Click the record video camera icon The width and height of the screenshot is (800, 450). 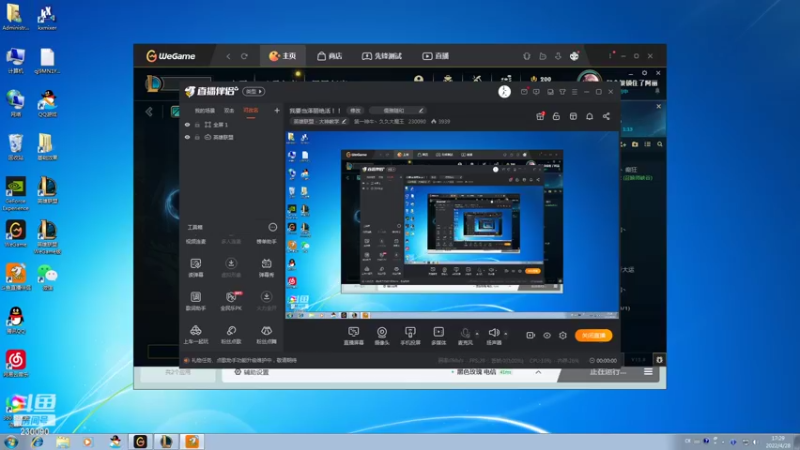pyautogui.click(x=531, y=335)
